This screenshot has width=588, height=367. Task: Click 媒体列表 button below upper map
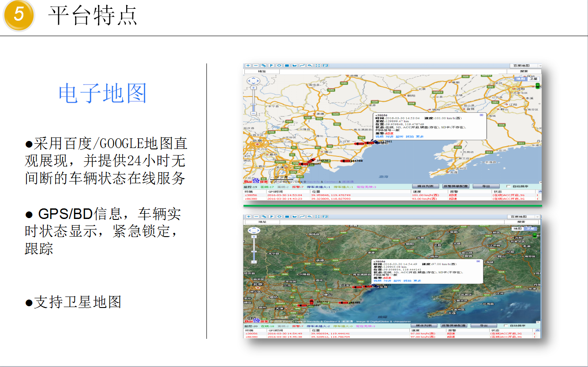coord(425,186)
